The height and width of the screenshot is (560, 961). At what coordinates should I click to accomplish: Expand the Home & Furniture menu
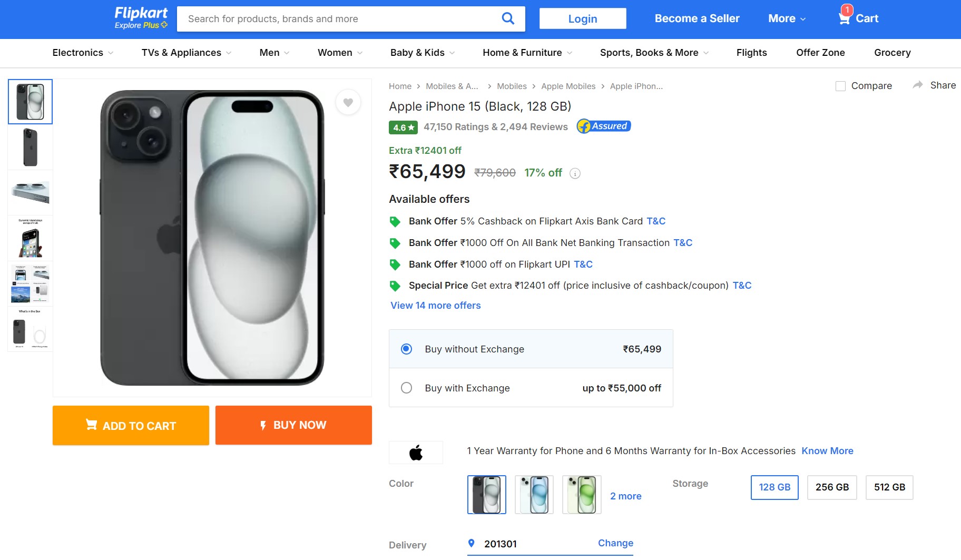point(527,53)
